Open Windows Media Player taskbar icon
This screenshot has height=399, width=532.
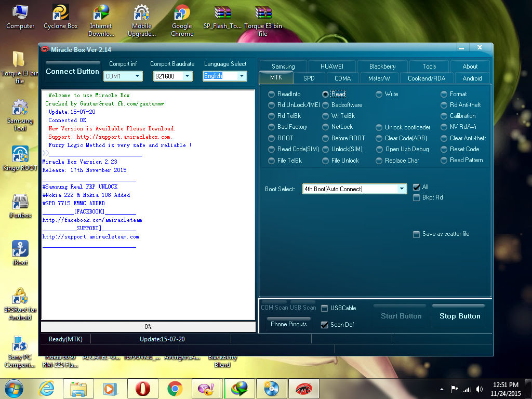[110, 389]
